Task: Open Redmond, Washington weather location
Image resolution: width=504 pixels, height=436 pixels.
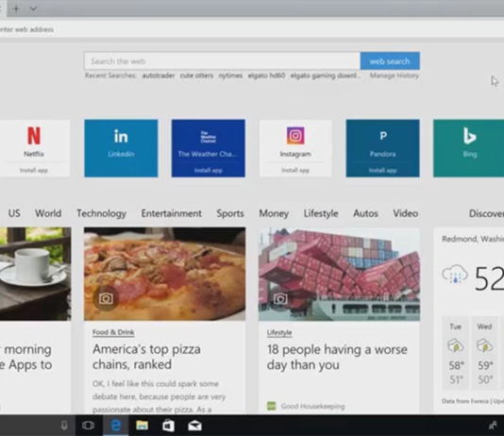Action: [473, 239]
